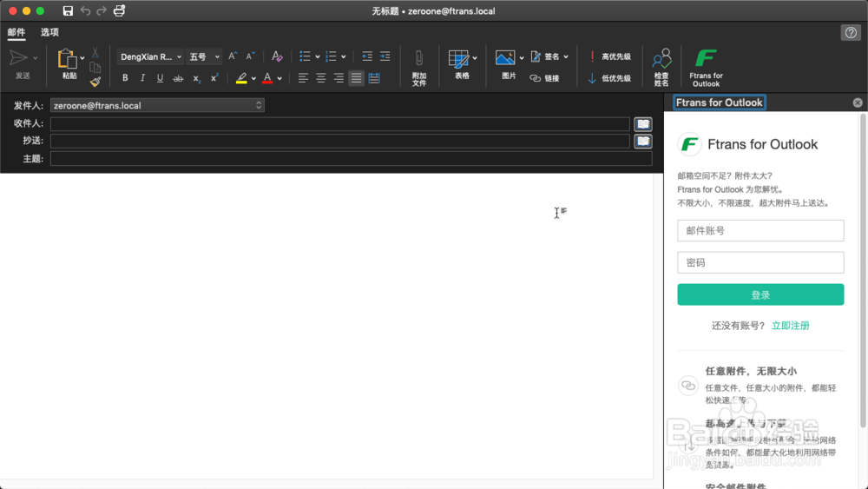Screen dimensions: 868x489
Task: Toggle Italic formatting
Action: 142,78
